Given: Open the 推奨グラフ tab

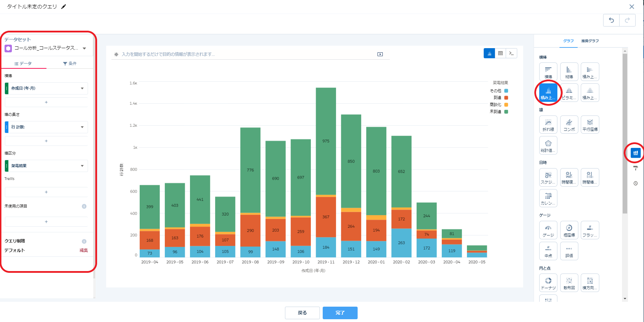Looking at the screenshot, I should [590, 41].
